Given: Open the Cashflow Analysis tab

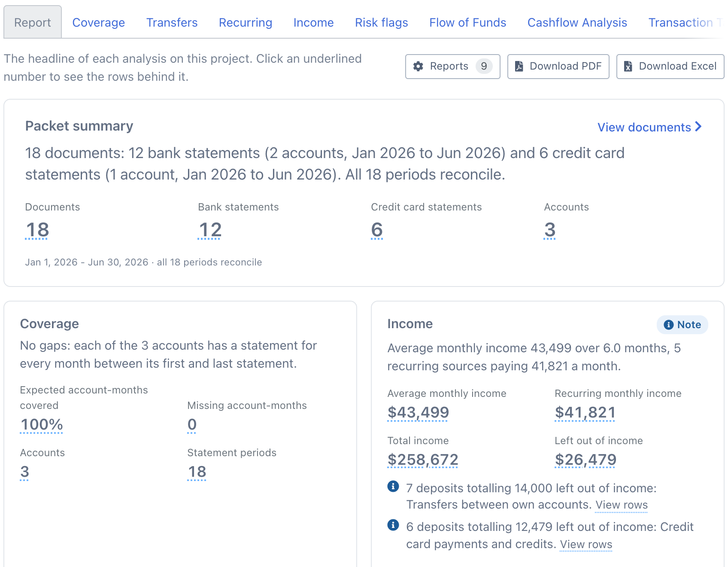Looking at the screenshot, I should point(577,22).
